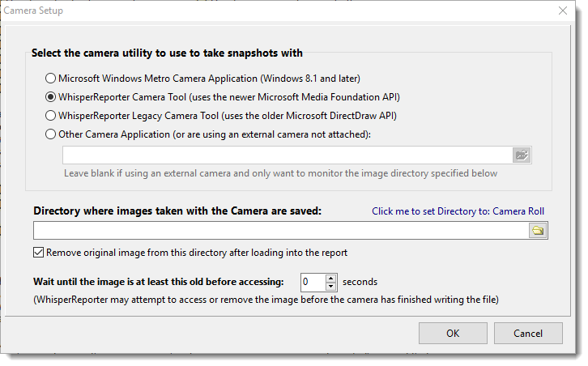Browse for other camera application file

click(x=522, y=155)
